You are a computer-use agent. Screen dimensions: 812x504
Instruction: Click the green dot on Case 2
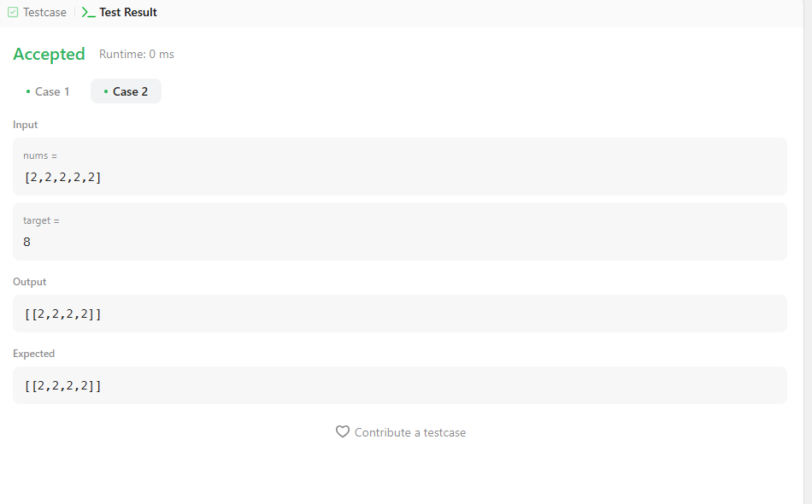click(x=106, y=91)
